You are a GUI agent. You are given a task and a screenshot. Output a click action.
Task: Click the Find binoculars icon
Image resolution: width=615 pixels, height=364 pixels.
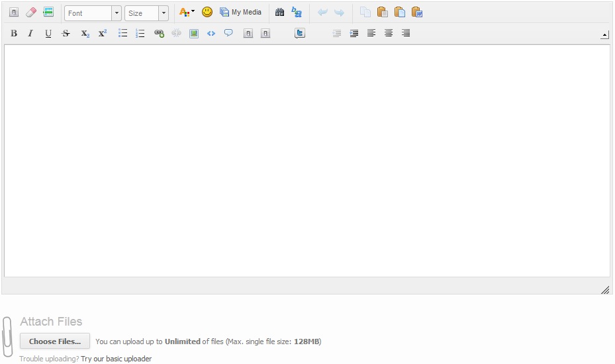point(279,13)
